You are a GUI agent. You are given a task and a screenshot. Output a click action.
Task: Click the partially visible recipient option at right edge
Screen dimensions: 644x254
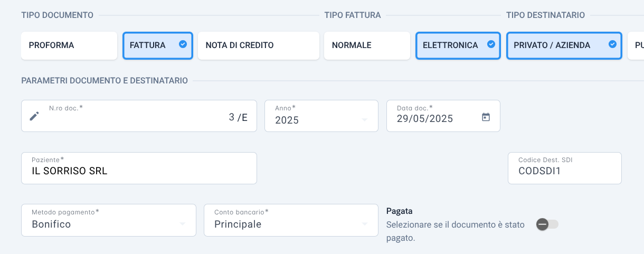point(636,45)
